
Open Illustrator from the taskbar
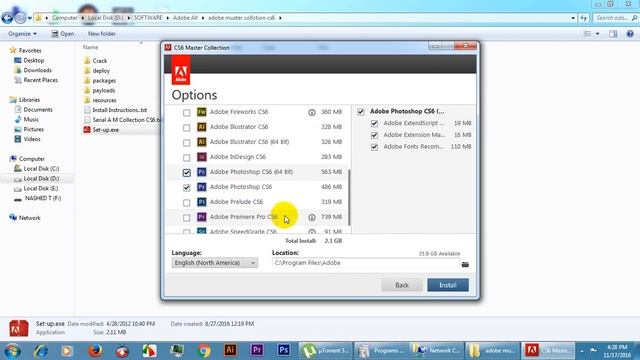[x=230, y=350]
